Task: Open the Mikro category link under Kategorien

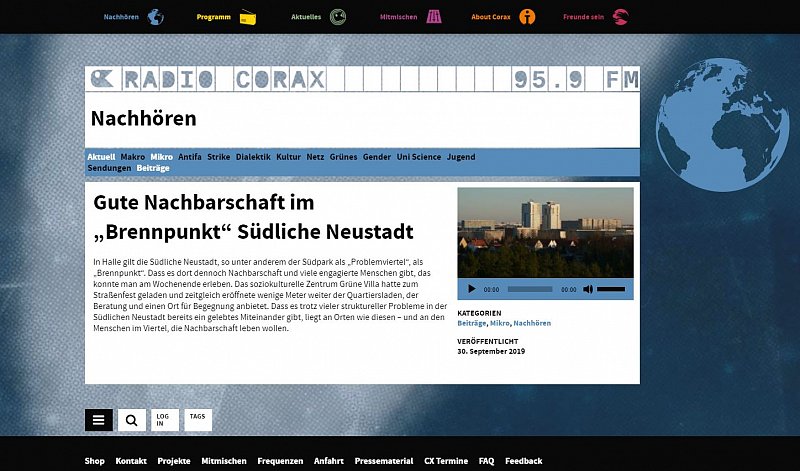Action: click(499, 323)
